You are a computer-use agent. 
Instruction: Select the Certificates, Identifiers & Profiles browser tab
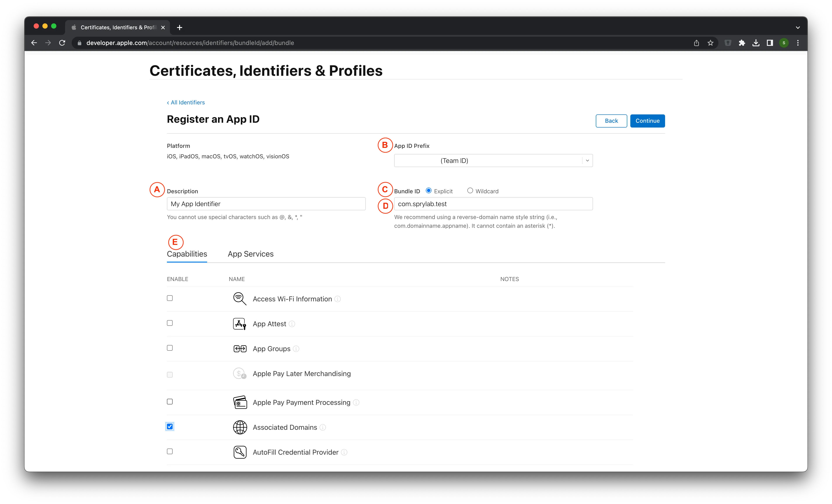[x=118, y=27]
